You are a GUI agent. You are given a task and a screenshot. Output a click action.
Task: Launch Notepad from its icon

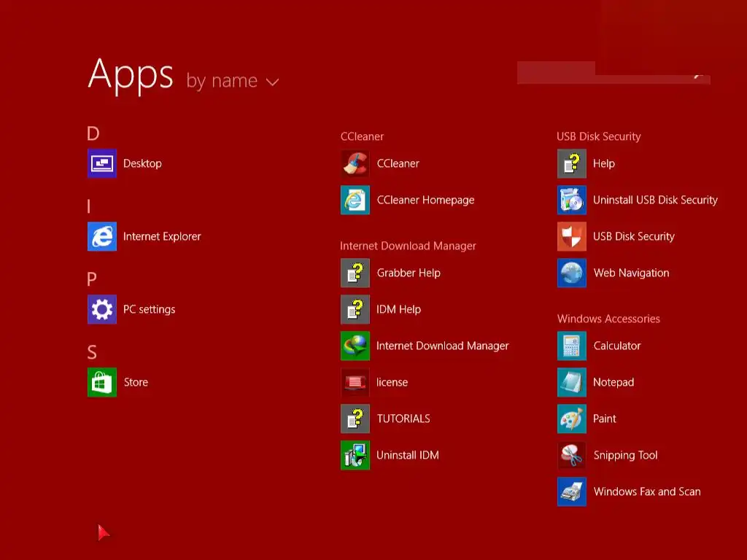[572, 382]
